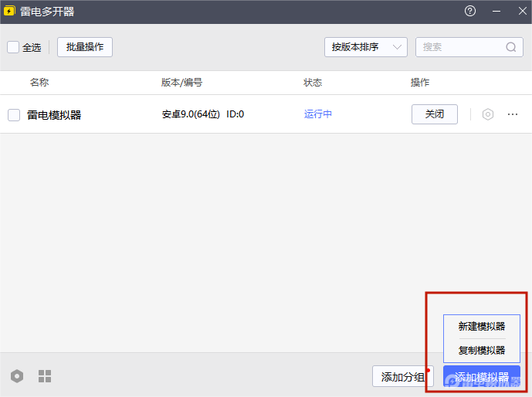Click 关闭 button for 雷电模拟器
Screen dimensions: 532x397
tap(435, 114)
